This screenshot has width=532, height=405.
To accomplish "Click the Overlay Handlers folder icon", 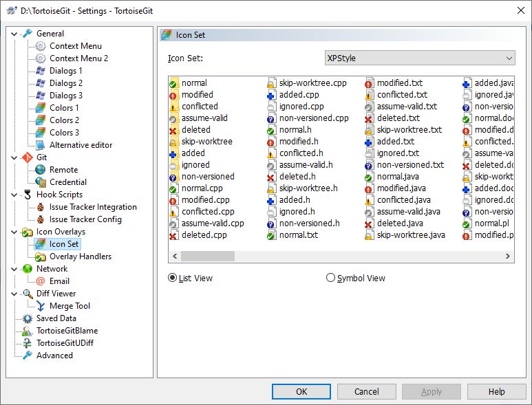I will click(x=41, y=256).
